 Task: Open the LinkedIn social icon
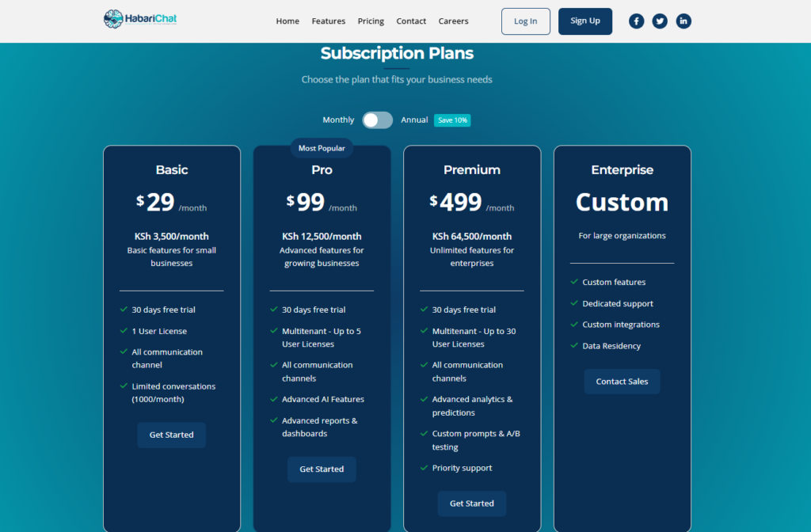(x=683, y=21)
